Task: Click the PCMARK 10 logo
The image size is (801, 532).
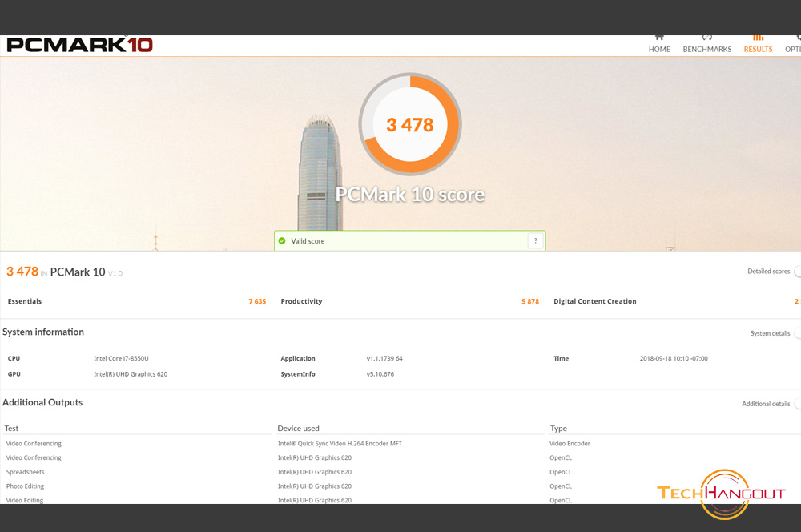Action: [x=79, y=45]
